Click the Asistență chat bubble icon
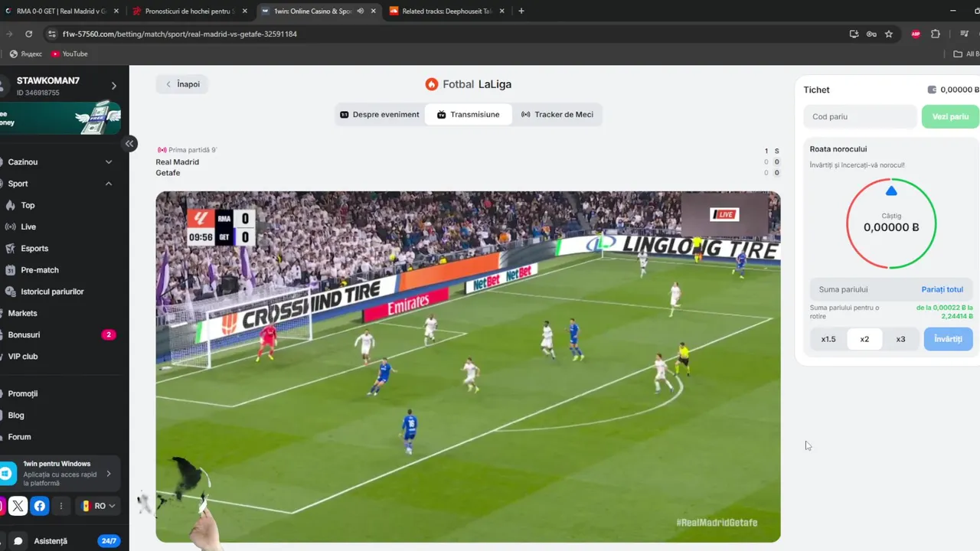This screenshot has width=980, height=551. click(18, 541)
